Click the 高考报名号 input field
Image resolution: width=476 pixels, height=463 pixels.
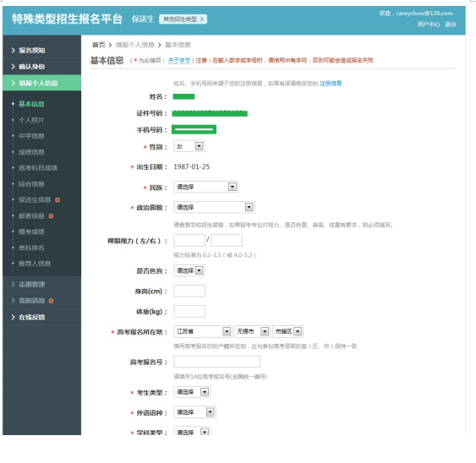click(216, 362)
